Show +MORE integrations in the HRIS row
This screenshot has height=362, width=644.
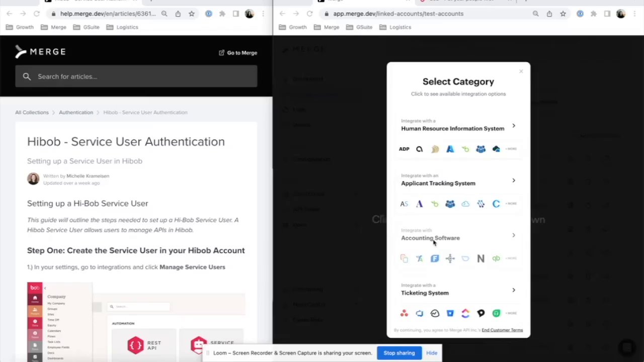[512, 149]
